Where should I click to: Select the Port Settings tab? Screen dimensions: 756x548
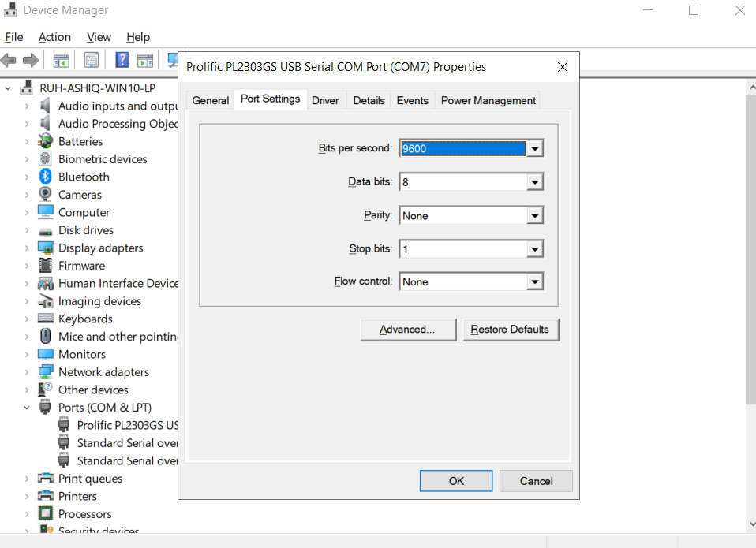coord(271,99)
